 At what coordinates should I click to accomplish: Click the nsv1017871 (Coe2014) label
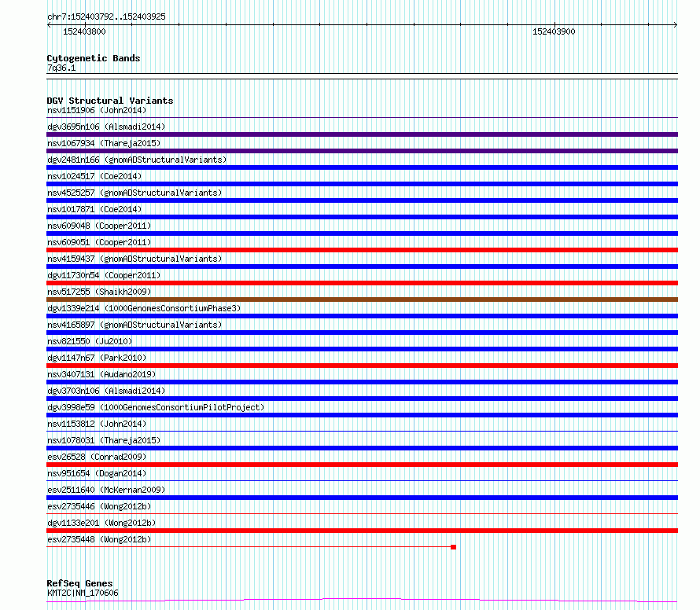point(94,209)
